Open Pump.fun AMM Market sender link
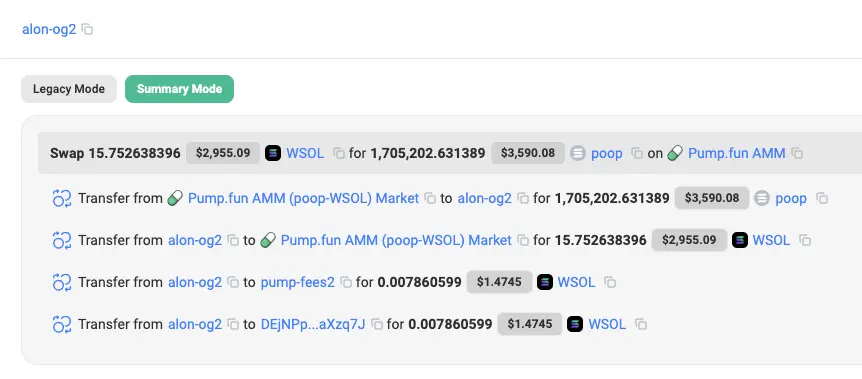The image size is (862, 379). [303, 198]
